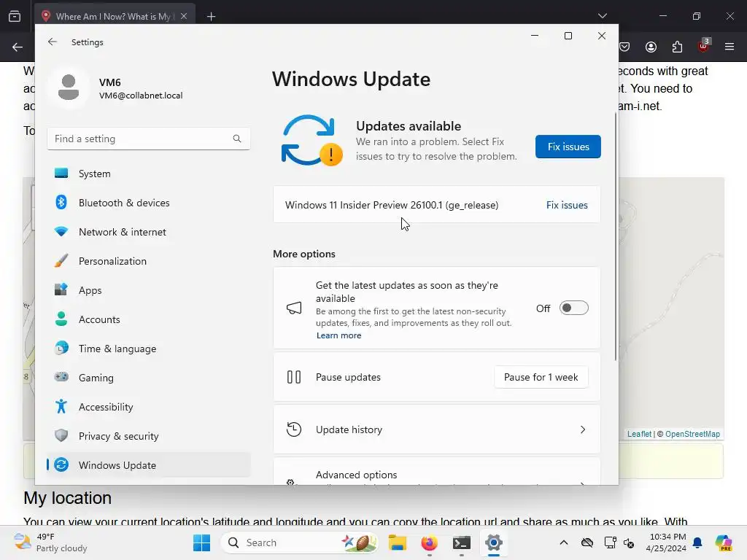Open the Windows Start button
Image resolution: width=747 pixels, height=560 pixels.
(201, 542)
